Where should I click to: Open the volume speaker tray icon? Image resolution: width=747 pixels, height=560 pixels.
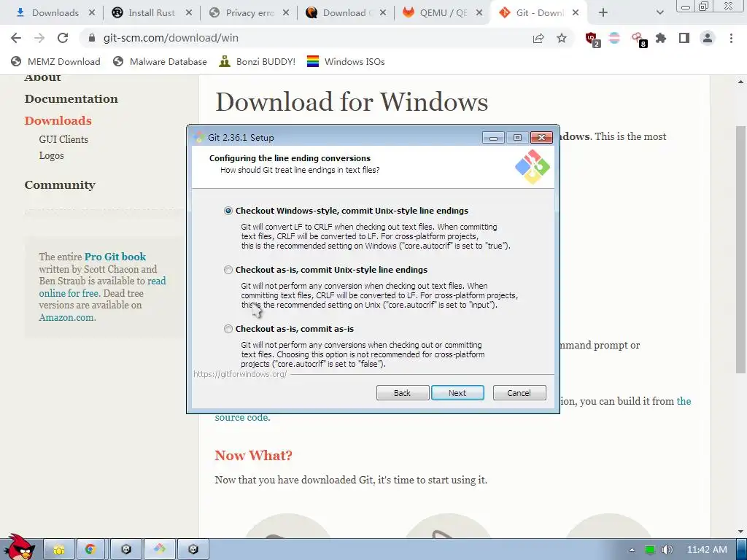pyautogui.click(x=667, y=550)
